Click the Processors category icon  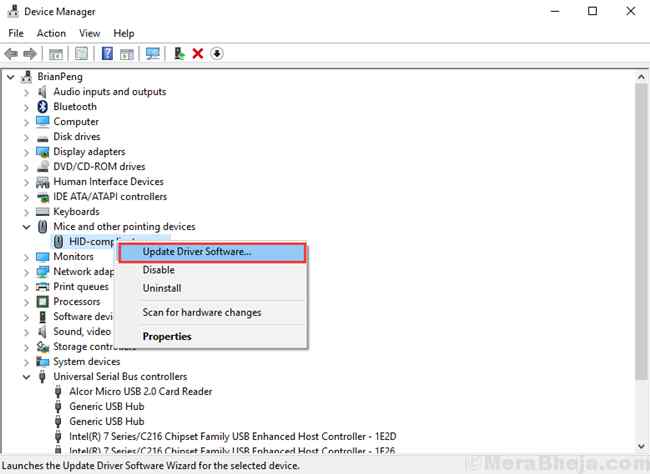click(42, 301)
